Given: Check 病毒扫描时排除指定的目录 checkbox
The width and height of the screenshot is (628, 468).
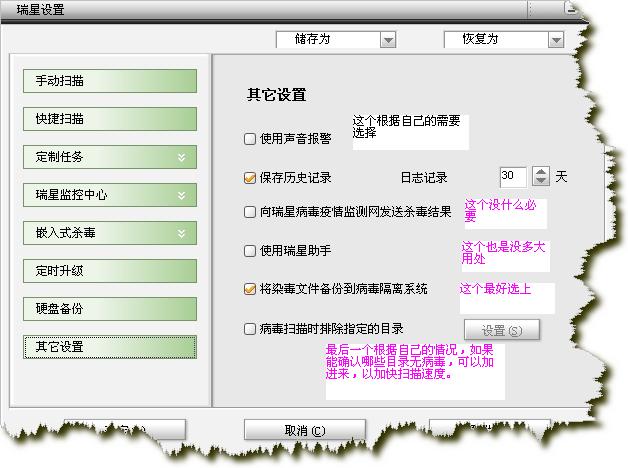Looking at the screenshot, I should pyautogui.click(x=250, y=329).
